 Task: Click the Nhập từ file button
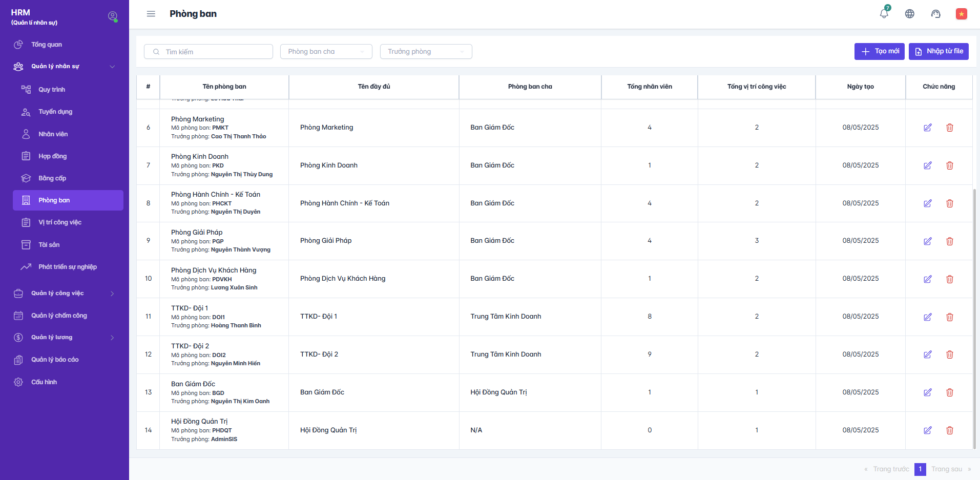tap(938, 51)
